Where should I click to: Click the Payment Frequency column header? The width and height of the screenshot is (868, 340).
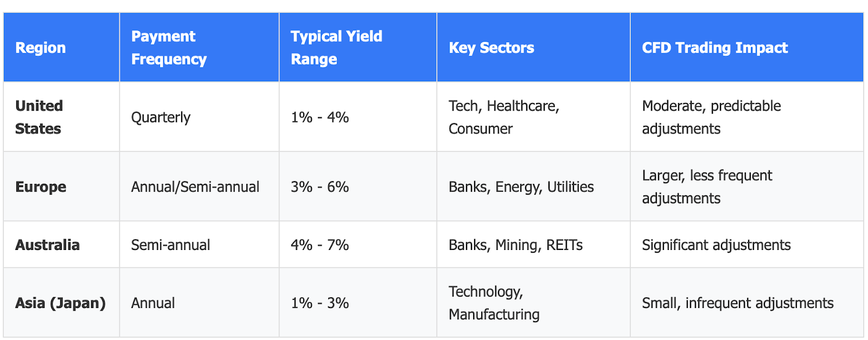click(169, 48)
